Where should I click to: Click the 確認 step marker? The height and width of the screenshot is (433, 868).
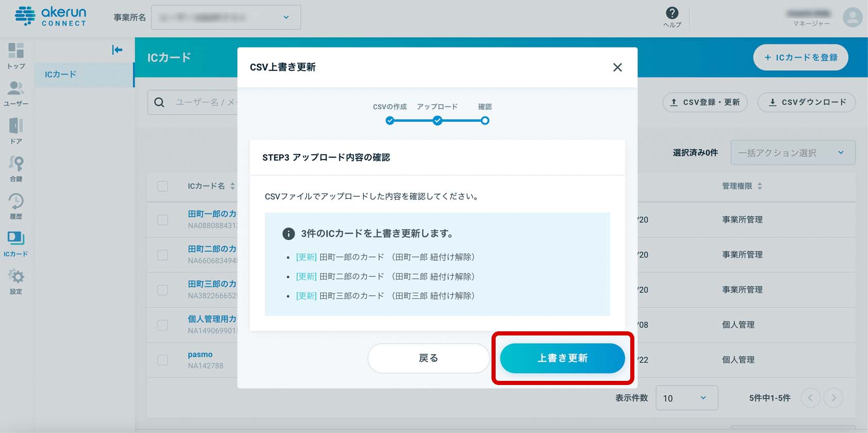click(485, 120)
